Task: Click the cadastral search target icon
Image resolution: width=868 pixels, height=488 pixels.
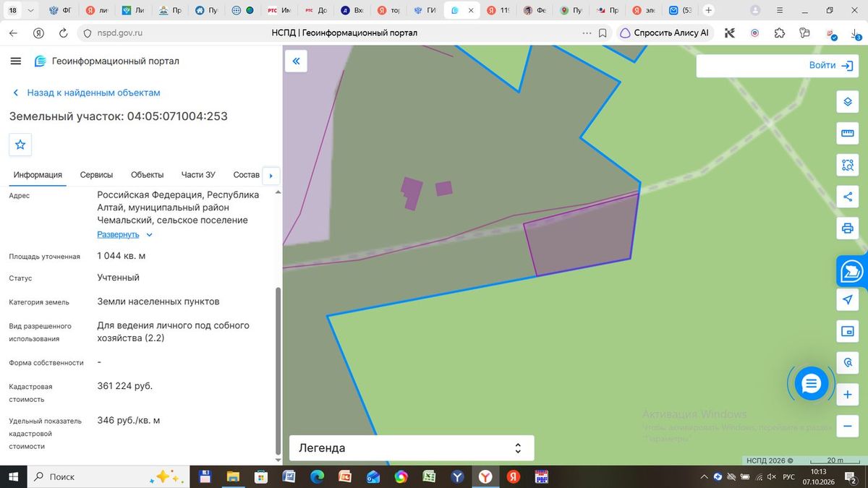Action: (848, 363)
